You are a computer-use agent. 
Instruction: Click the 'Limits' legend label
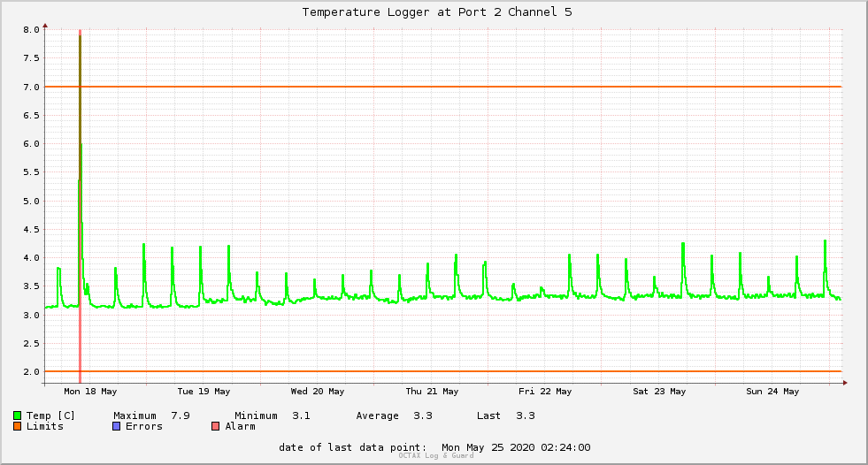tap(45, 426)
